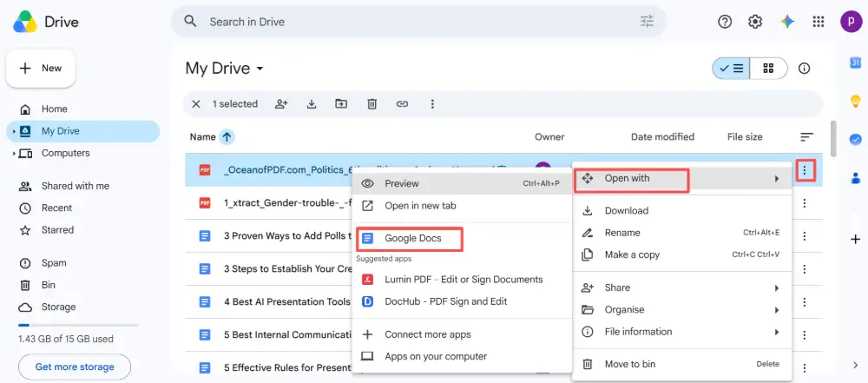The height and width of the screenshot is (383, 868).
Task: Choose Make a copy
Action: tap(681, 255)
